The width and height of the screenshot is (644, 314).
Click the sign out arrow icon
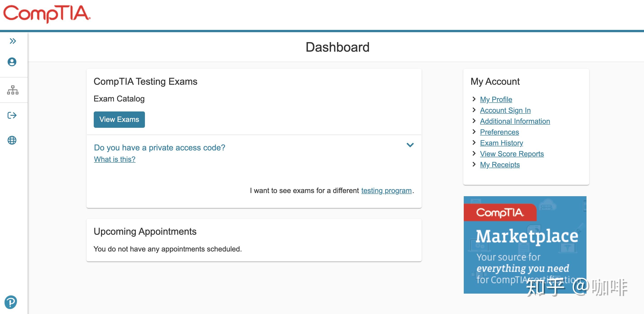click(x=12, y=115)
